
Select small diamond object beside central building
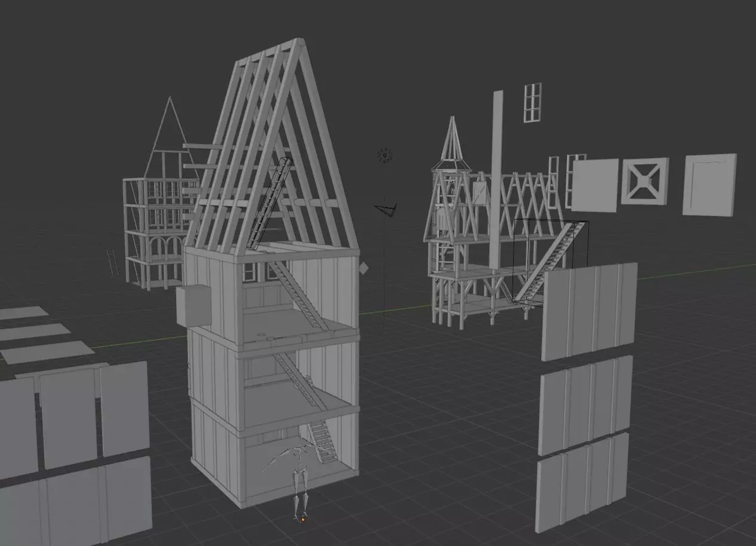coord(363,269)
